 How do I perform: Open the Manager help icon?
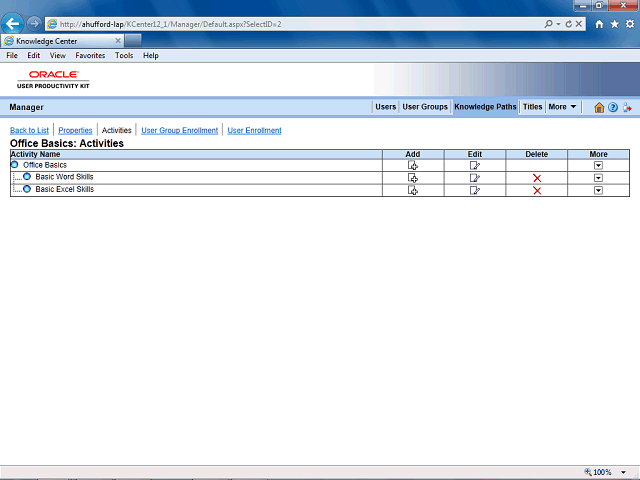pyautogui.click(x=613, y=107)
